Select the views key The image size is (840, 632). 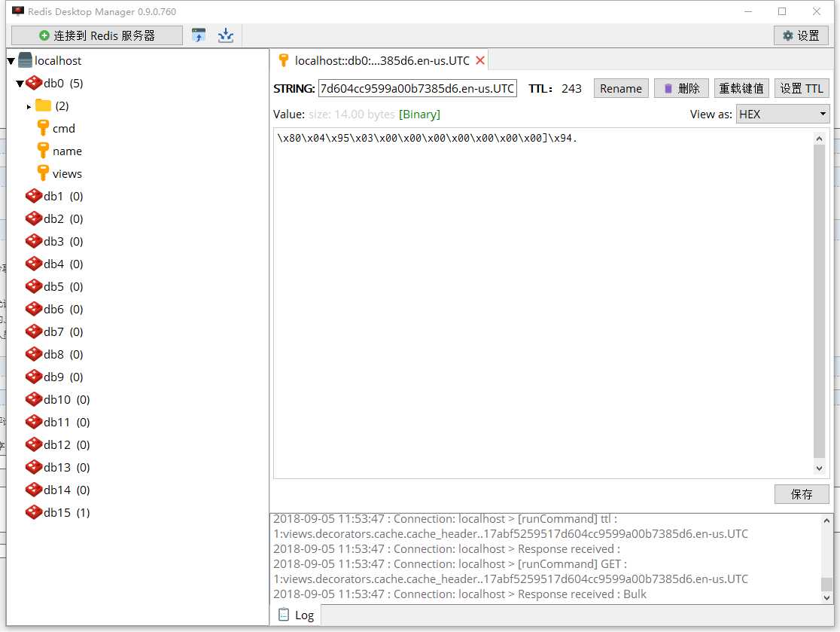click(x=67, y=174)
